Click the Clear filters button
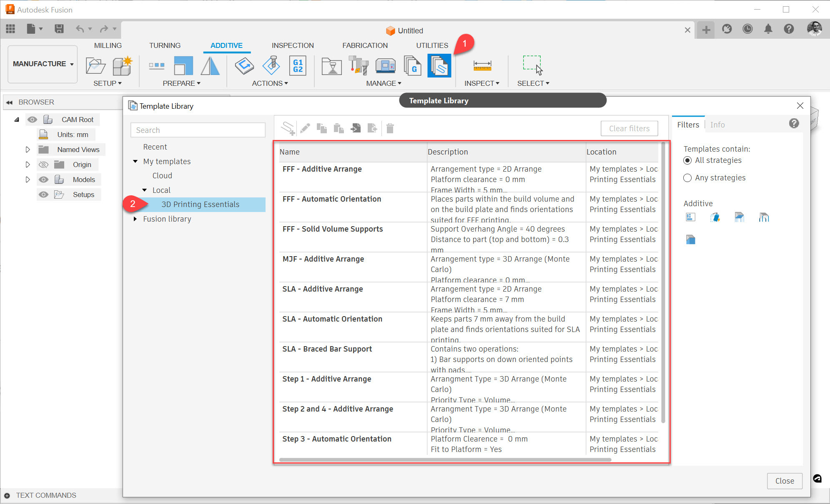The image size is (830, 504). (x=629, y=128)
